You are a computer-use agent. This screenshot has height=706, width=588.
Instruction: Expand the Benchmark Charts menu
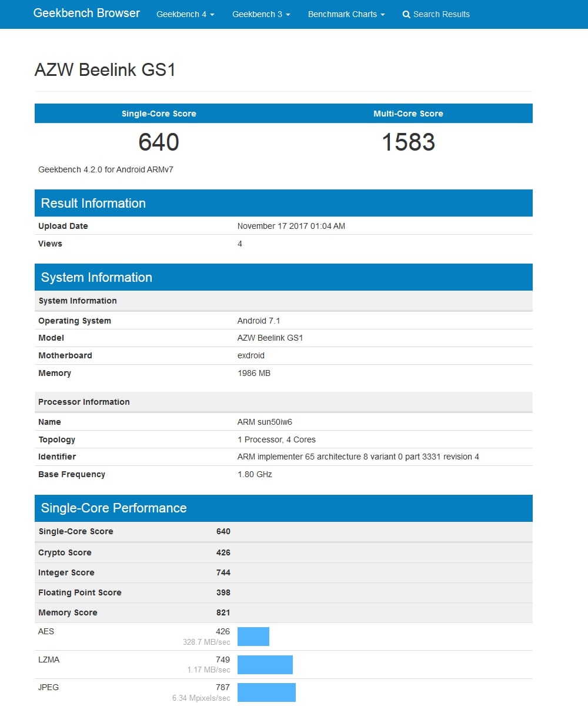click(x=346, y=14)
